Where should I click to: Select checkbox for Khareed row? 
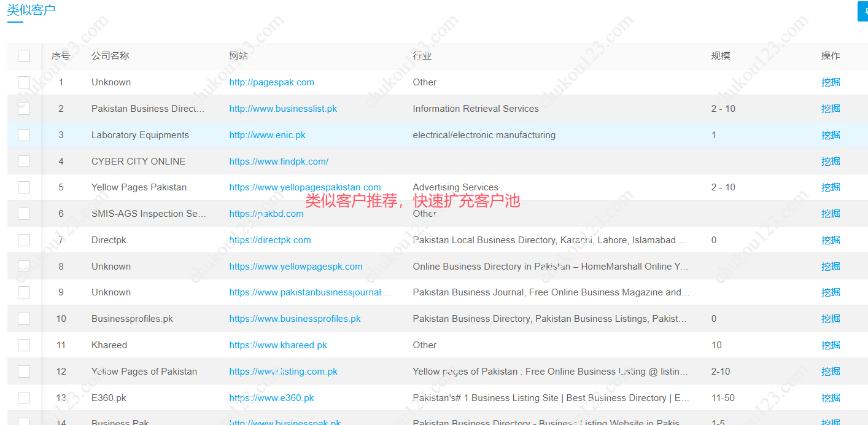24,345
